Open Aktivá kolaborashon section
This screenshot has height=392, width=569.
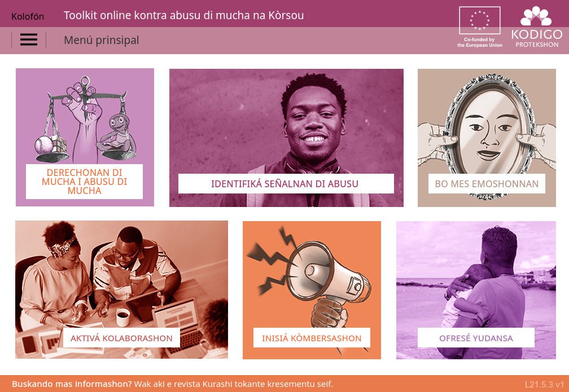pos(121,338)
